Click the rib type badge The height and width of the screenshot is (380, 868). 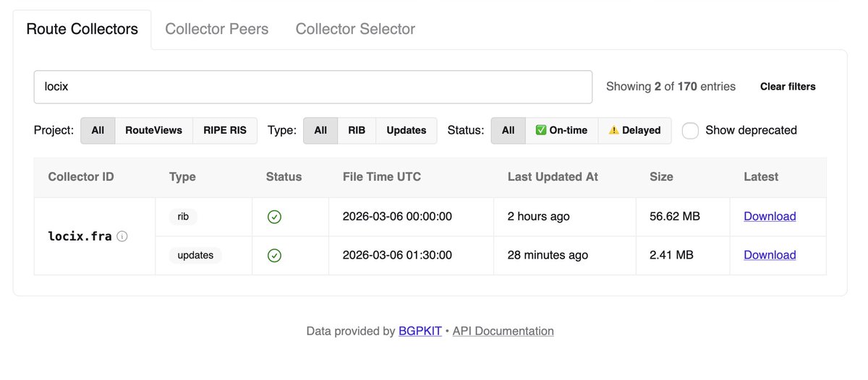click(x=183, y=217)
